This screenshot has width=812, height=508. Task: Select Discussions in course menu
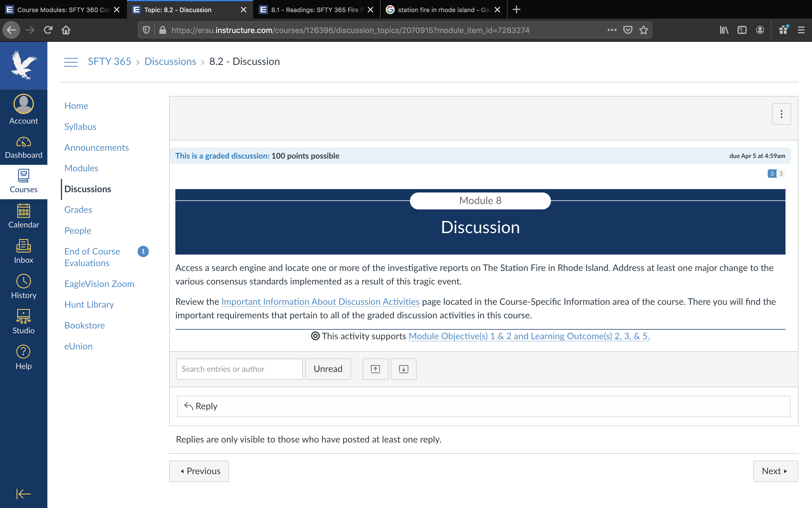(x=88, y=189)
